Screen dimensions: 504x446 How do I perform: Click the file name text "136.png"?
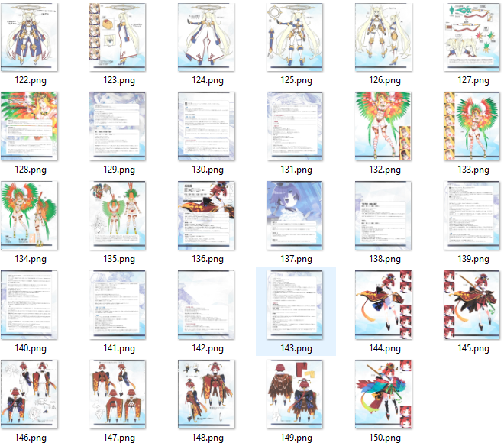(x=208, y=259)
